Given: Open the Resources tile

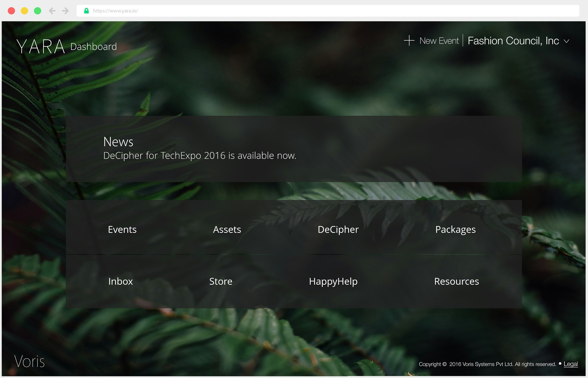Looking at the screenshot, I should click(456, 281).
